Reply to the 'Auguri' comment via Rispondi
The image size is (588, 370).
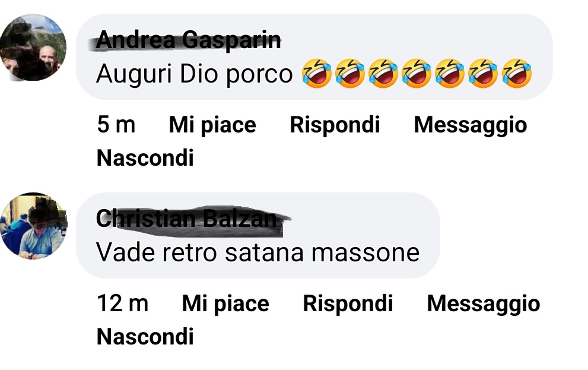[x=335, y=125]
